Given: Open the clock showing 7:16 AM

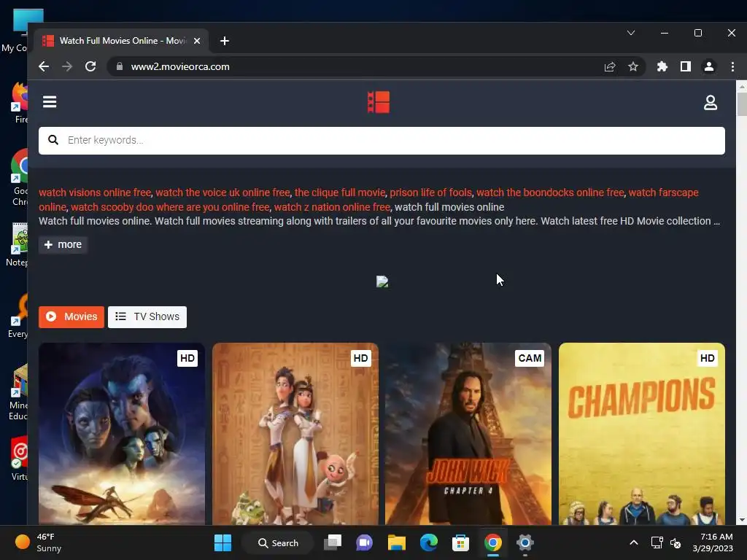Looking at the screenshot, I should pyautogui.click(x=713, y=542).
